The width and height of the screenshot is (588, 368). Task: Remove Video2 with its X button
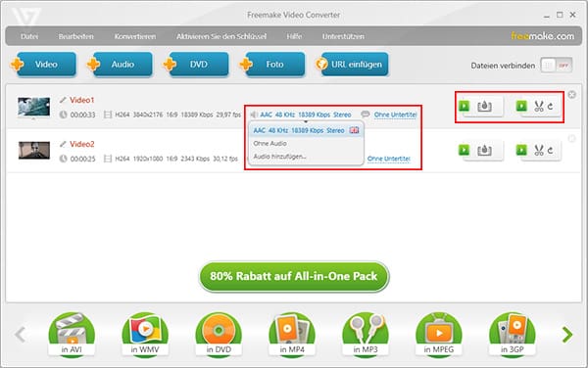point(571,139)
